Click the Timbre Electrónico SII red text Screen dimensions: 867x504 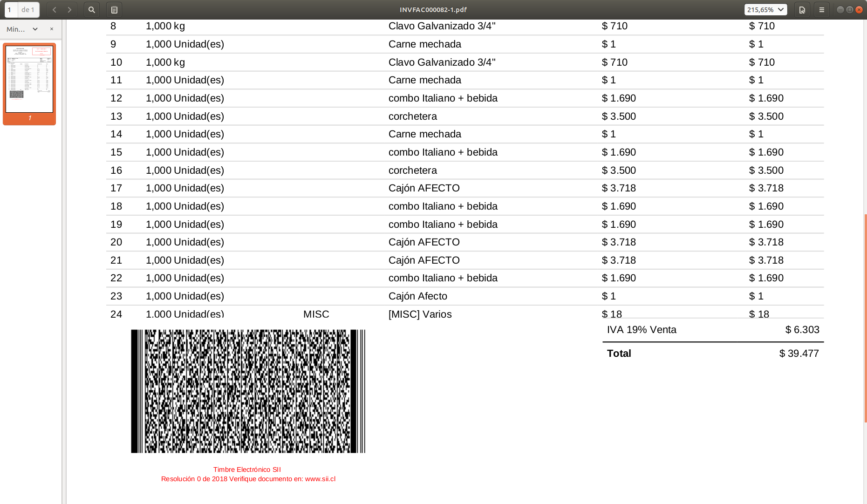[x=247, y=470]
